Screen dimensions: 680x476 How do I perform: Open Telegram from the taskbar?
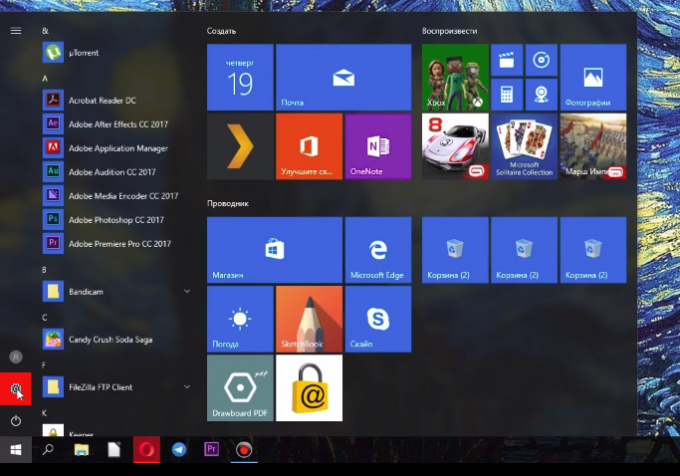179,450
